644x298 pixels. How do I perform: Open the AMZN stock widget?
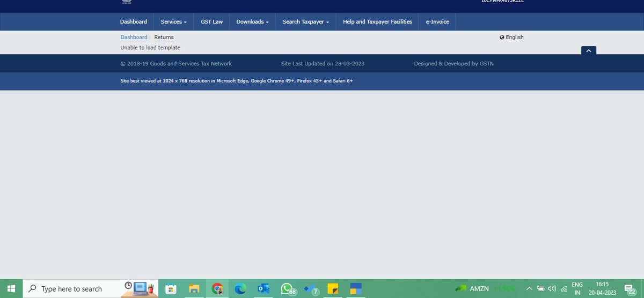click(x=485, y=288)
